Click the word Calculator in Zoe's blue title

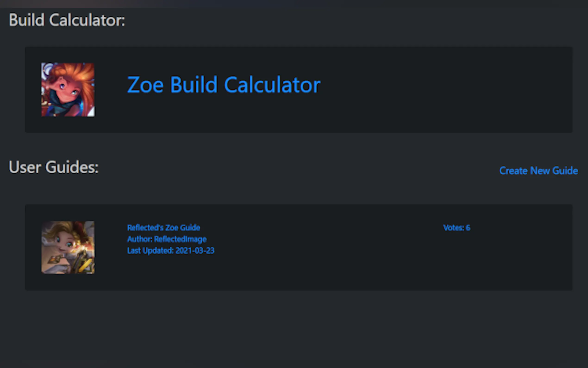pos(272,85)
